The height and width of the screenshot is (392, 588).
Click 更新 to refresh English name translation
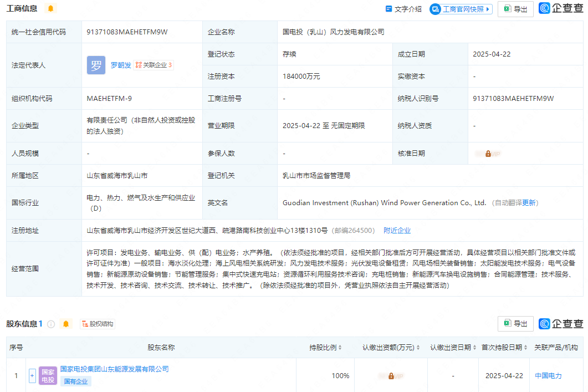(529, 203)
